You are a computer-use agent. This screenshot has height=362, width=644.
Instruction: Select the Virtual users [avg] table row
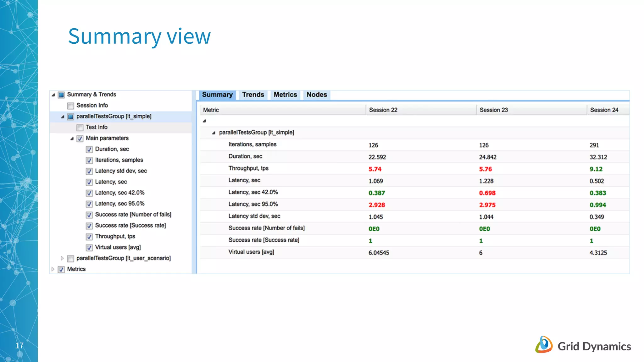pos(414,252)
